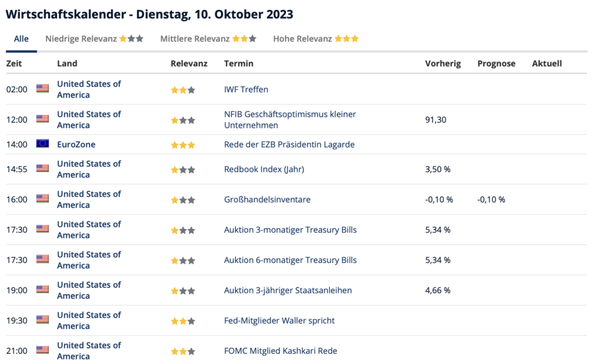Image resolution: width=592 pixels, height=364 pixels.
Task: Open Auktion 3-jähriger Staatsanleihen
Action: tap(288, 290)
